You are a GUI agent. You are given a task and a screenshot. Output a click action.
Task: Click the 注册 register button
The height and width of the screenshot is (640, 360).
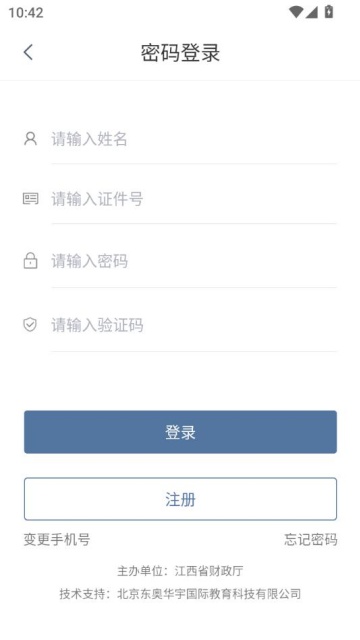coord(180,499)
